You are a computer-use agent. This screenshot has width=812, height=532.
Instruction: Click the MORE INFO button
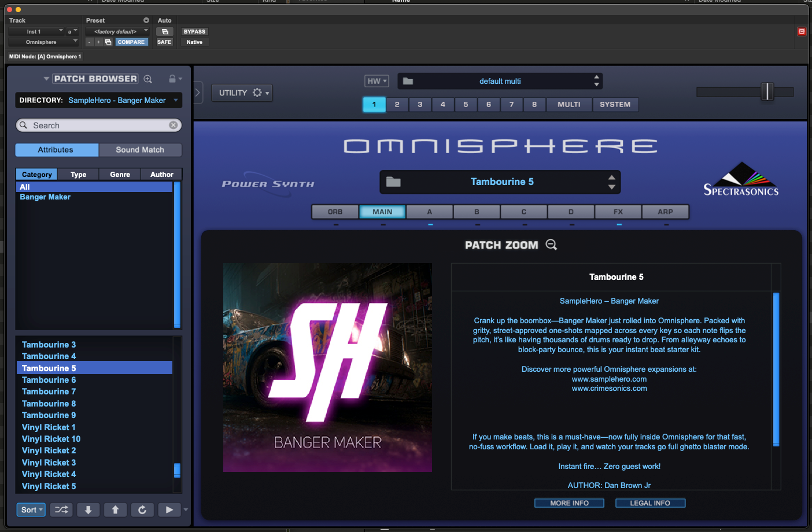point(569,503)
